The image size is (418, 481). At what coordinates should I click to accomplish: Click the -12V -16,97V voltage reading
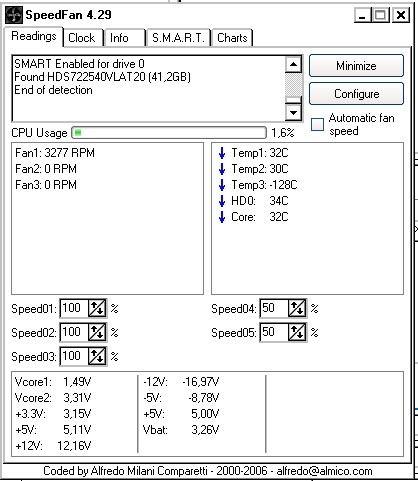(181, 382)
